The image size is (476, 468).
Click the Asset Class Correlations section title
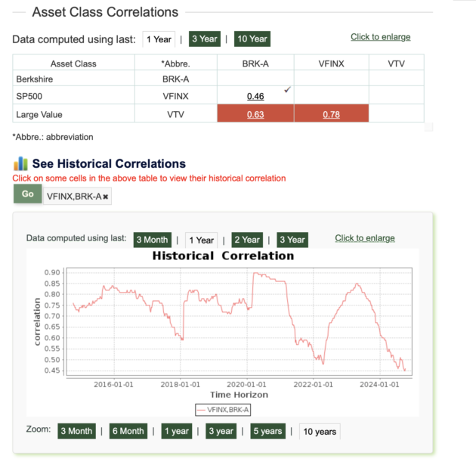(x=105, y=12)
